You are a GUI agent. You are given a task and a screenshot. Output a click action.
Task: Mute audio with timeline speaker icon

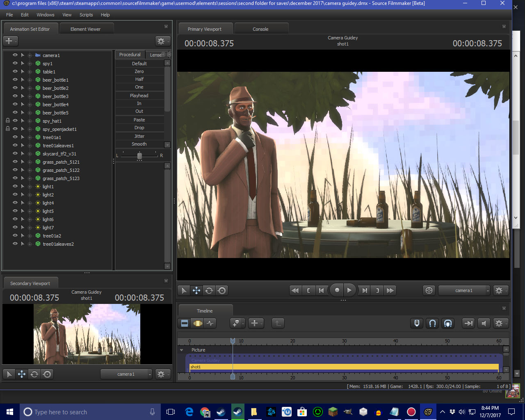point(484,323)
